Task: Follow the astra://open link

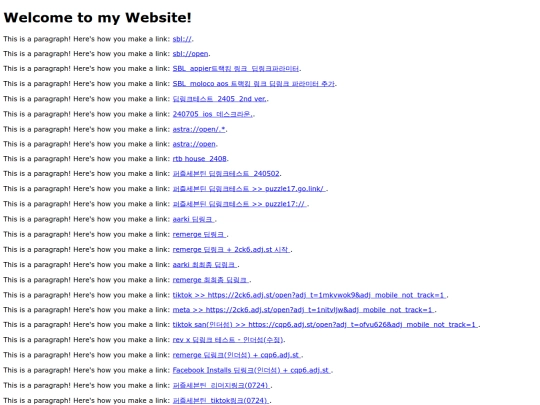Action: [x=194, y=144]
